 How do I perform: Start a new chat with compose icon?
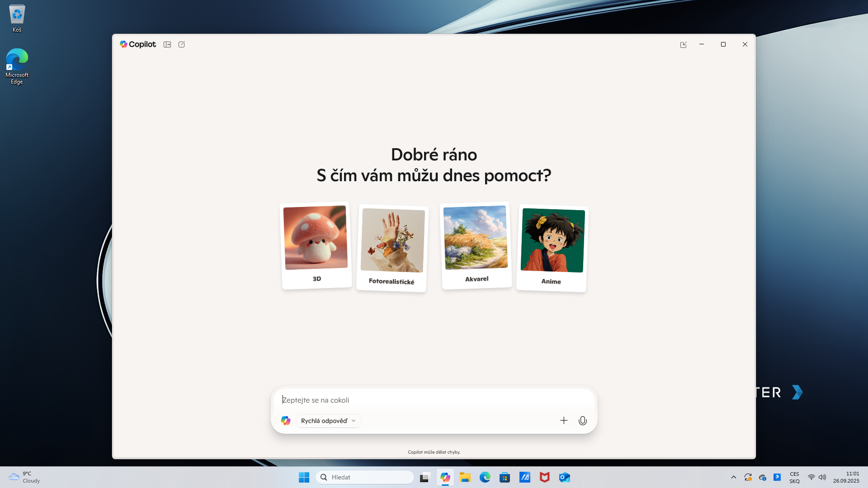pyautogui.click(x=182, y=44)
